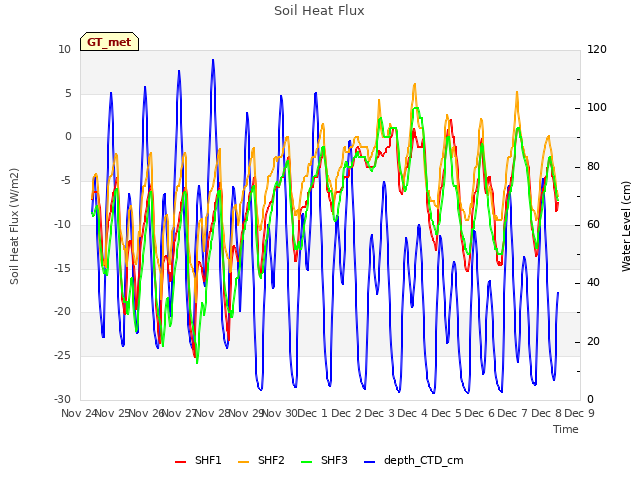Click the Dec 6 date tick label
The width and height of the screenshot is (640, 480).
point(479,413)
